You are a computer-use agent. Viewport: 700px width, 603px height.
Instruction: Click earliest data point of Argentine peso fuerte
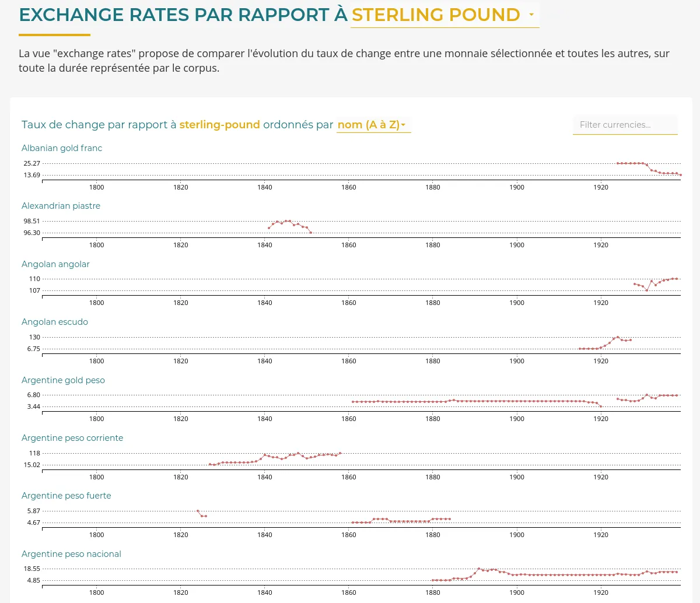(x=198, y=511)
